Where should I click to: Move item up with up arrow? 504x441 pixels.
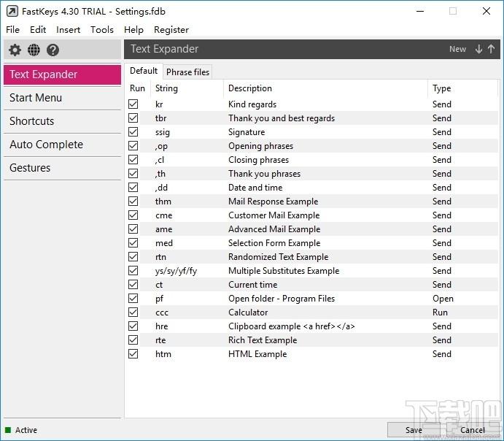pos(491,49)
